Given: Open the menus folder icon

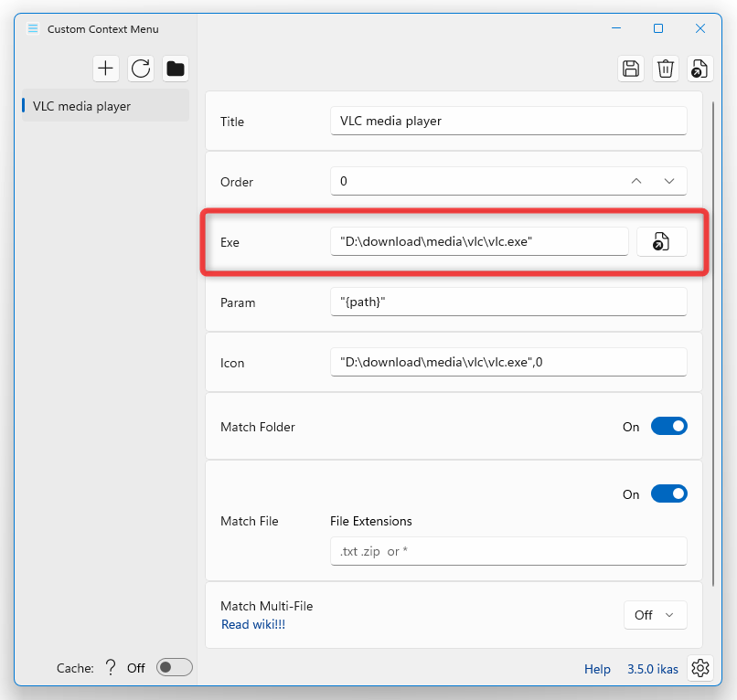Looking at the screenshot, I should (x=176, y=69).
